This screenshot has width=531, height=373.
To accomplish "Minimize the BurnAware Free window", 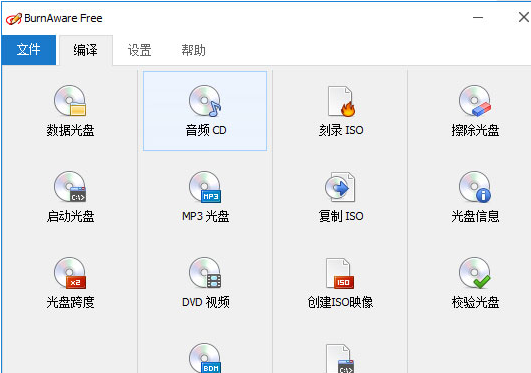I will (478, 17).
